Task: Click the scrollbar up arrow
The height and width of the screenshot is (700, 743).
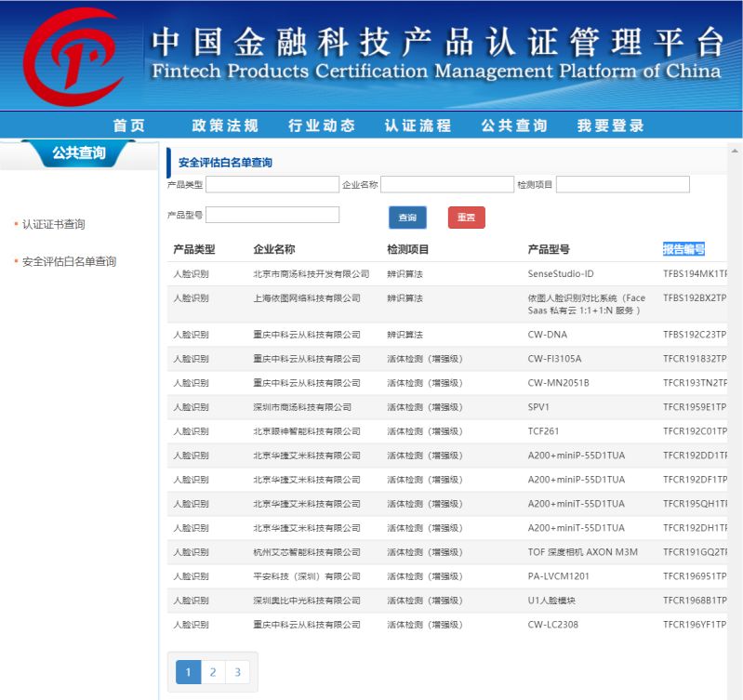Action: pyautogui.click(x=735, y=152)
